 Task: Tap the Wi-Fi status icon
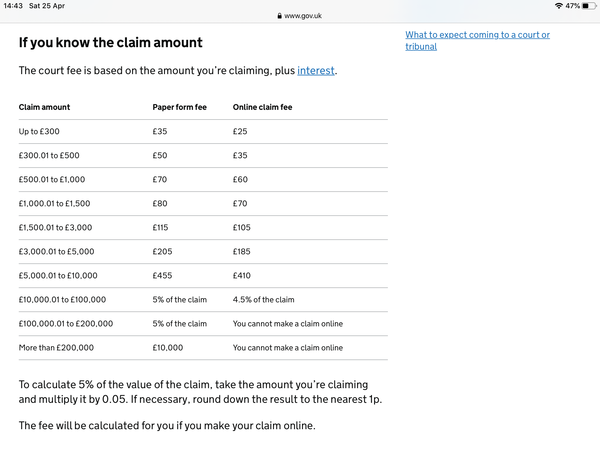pyautogui.click(x=559, y=6)
